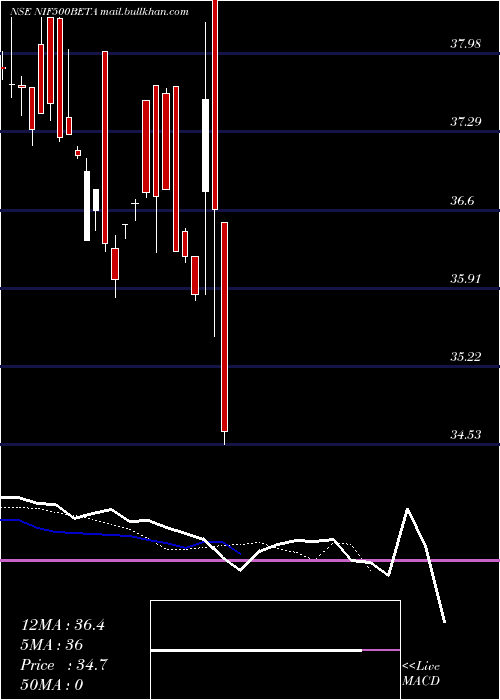
Task: Click the Price : 34.7 reading
Action: (64, 665)
